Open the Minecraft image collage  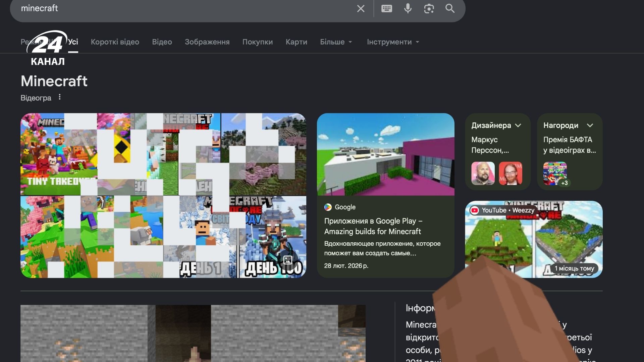coord(163,195)
